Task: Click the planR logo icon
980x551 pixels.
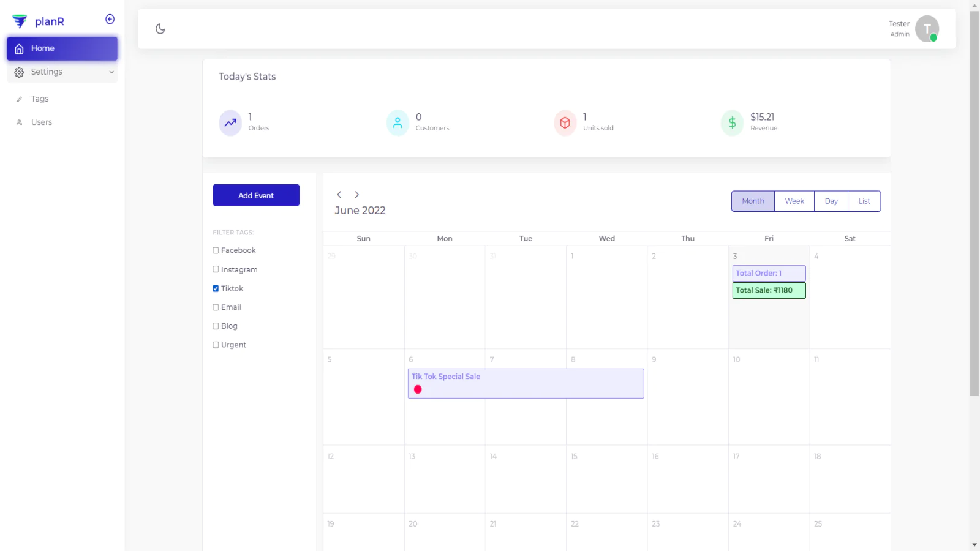Action: tap(20, 21)
